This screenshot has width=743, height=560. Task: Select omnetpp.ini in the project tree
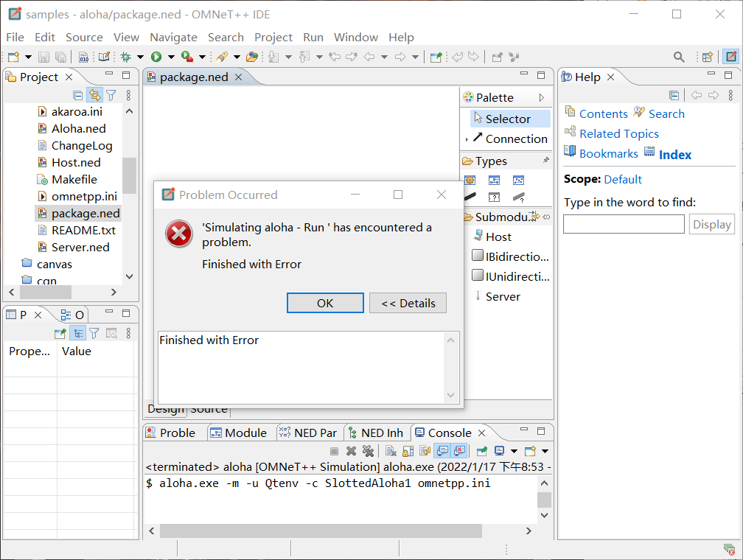(x=84, y=196)
